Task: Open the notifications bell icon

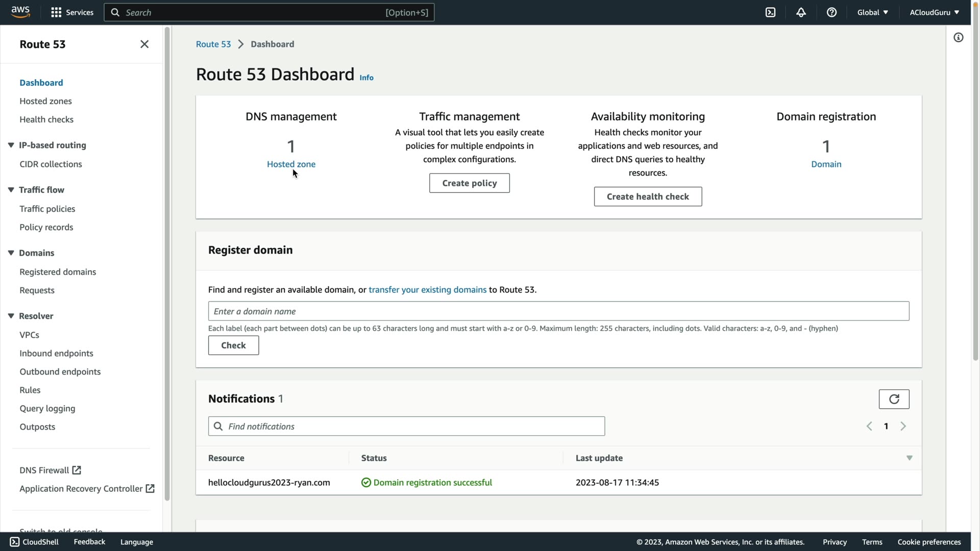Action: [x=801, y=12]
